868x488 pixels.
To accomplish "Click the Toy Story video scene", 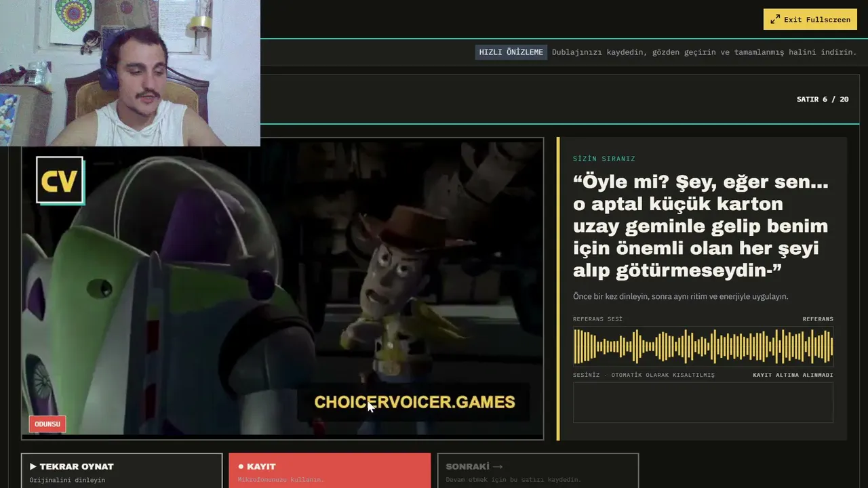I will (283, 289).
